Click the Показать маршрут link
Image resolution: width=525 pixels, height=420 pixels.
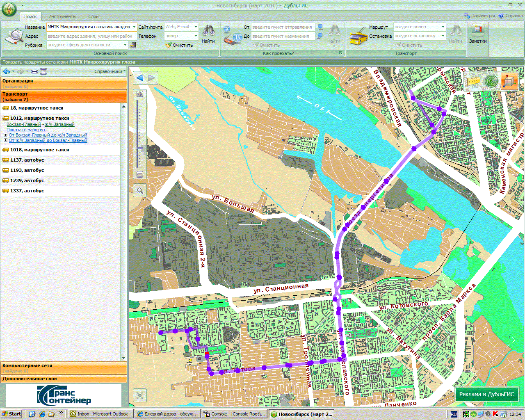[26, 130]
